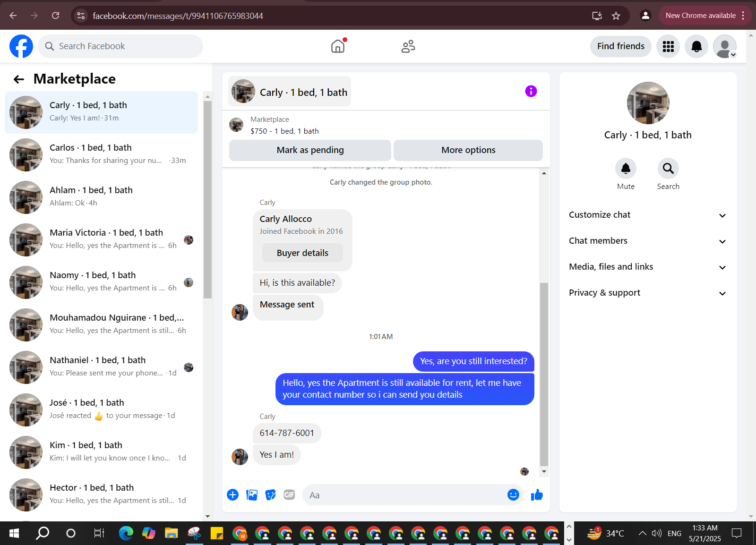This screenshot has height=545, width=756.
Task: Attach a photo with the image icon
Action: point(252,494)
